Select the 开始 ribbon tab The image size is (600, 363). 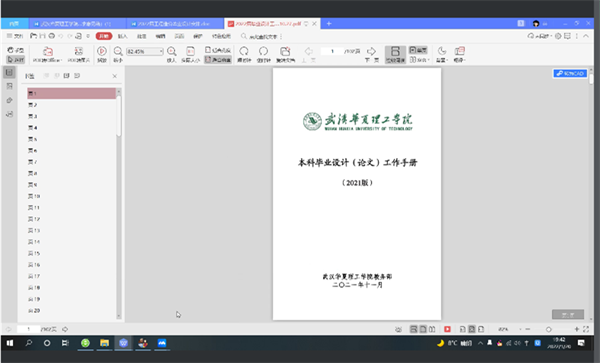click(x=104, y=36)
